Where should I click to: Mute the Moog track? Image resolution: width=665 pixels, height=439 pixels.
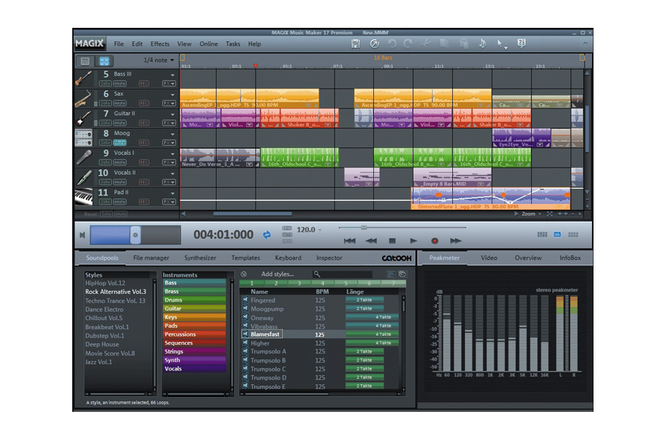[x=120, y=143]
